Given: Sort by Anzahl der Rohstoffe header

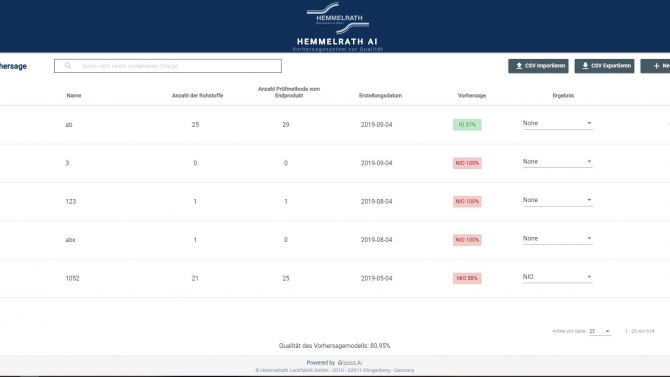Looking at the screenshot, I should [x=197, y=95].
